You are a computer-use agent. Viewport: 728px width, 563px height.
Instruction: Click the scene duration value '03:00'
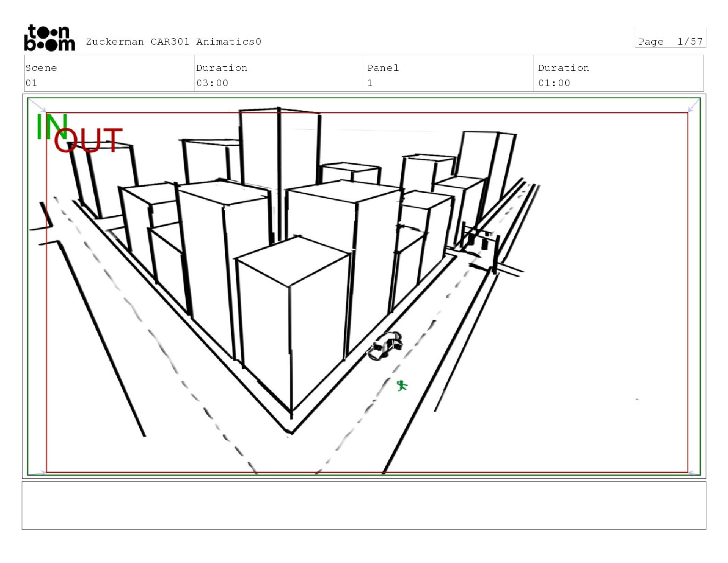coord(212,83)
